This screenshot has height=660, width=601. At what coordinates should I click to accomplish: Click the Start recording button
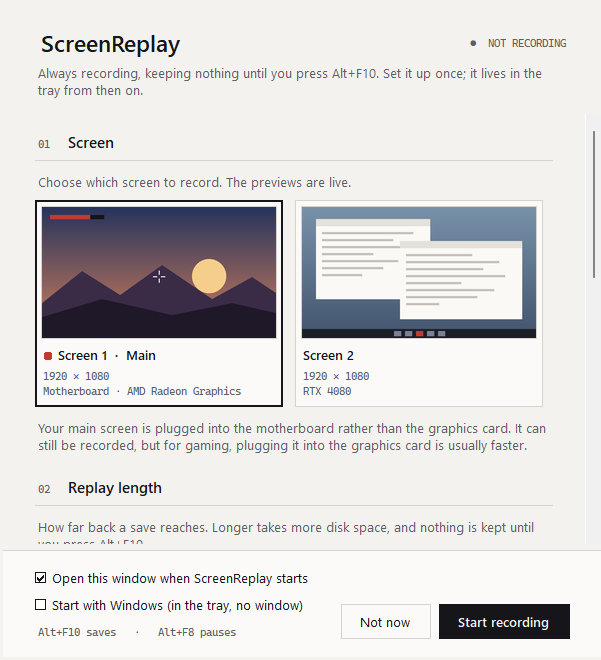coord(504,622)
